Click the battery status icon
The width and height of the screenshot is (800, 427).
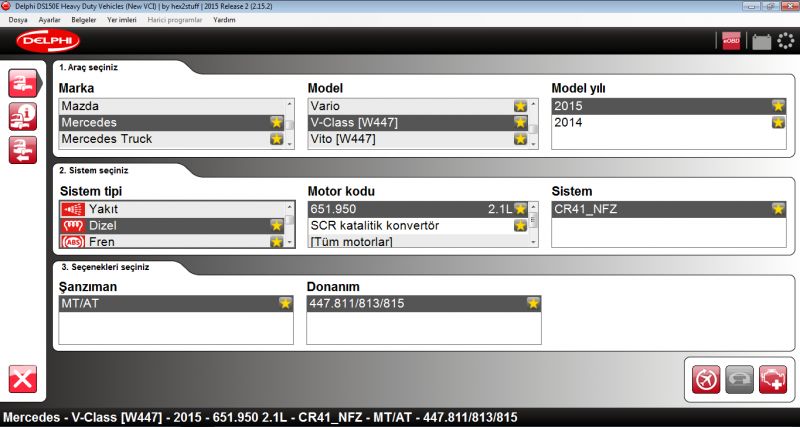click(762, 41)
